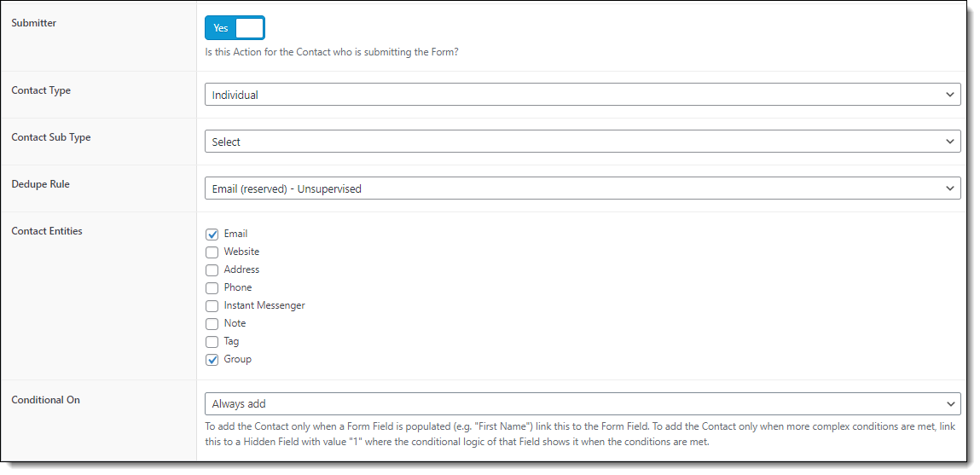This screenshot has height=475, width=980.
Task: Check the Tag checkbox
Action: point(212,342)
